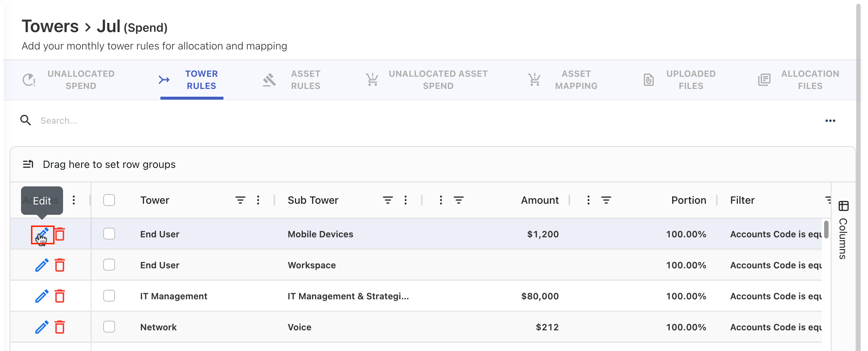Image resolution: width=868 pixels, height=351 pixels.
Task: Open the three-dot more options menu
Action: pos(830,121)
